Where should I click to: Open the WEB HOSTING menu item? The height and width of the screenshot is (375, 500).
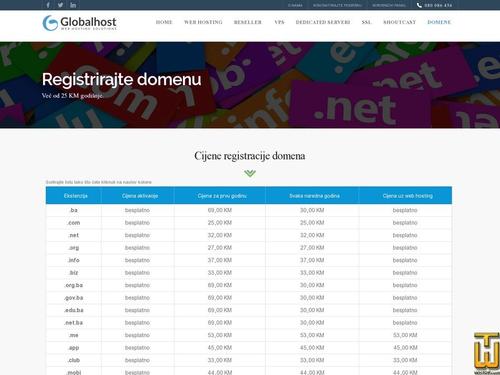click(x=203, y=22)
